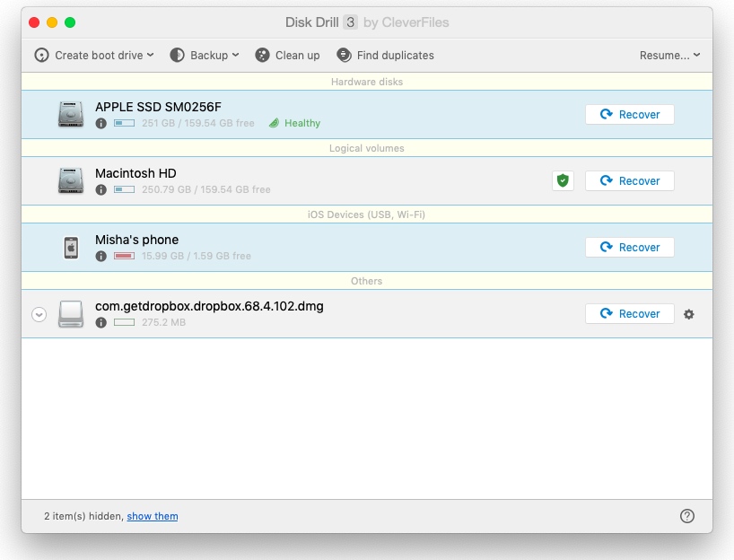Click the Clean up icon in the toolbar
The image size is (734, 560).
pos(262,56)
